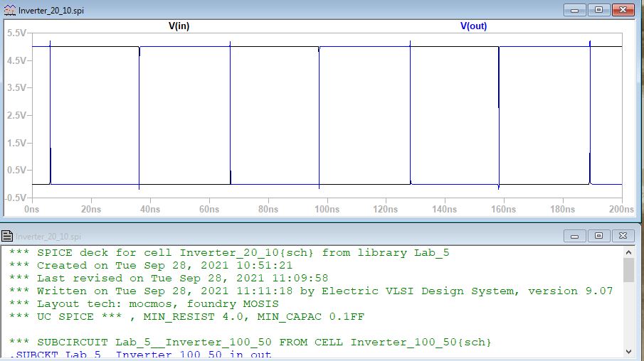Click the 80ns time axis label
Image resolution: width=644 pixels, height=361 pixels.
[268, 209]
